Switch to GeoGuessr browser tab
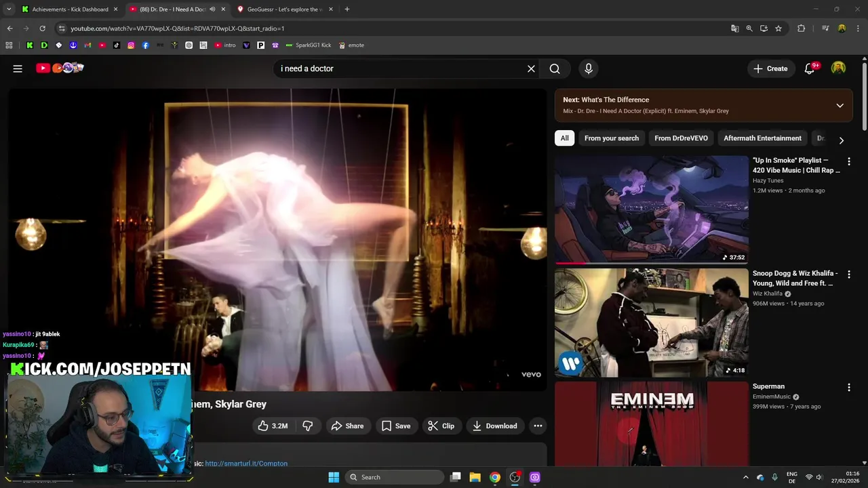This screenshot has width=868, height=488. (x=283, y=9)
